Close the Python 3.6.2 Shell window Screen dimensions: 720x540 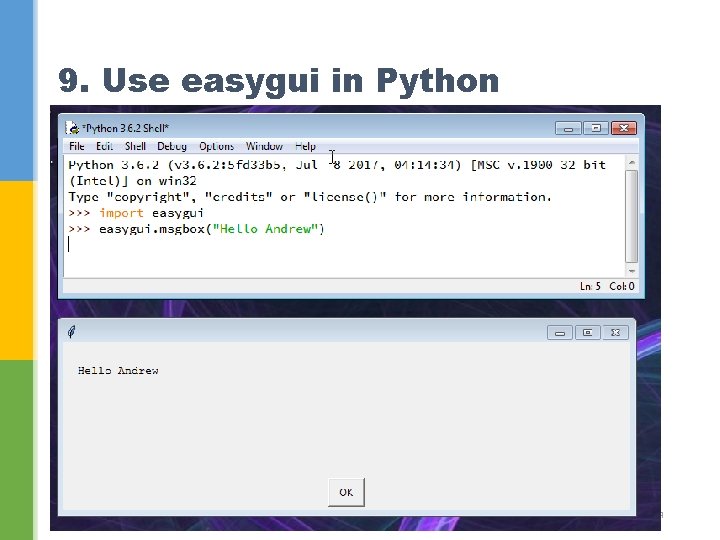pos(624,128)
